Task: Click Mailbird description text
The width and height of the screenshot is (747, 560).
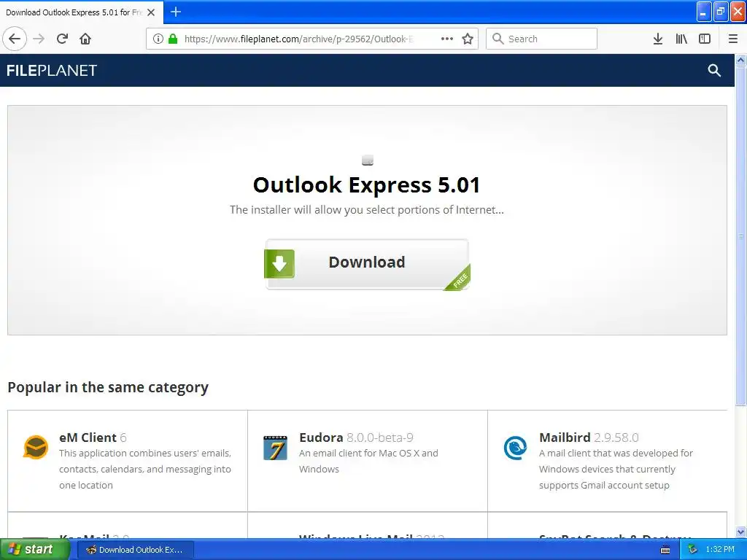Action: (x=616, y=469)
